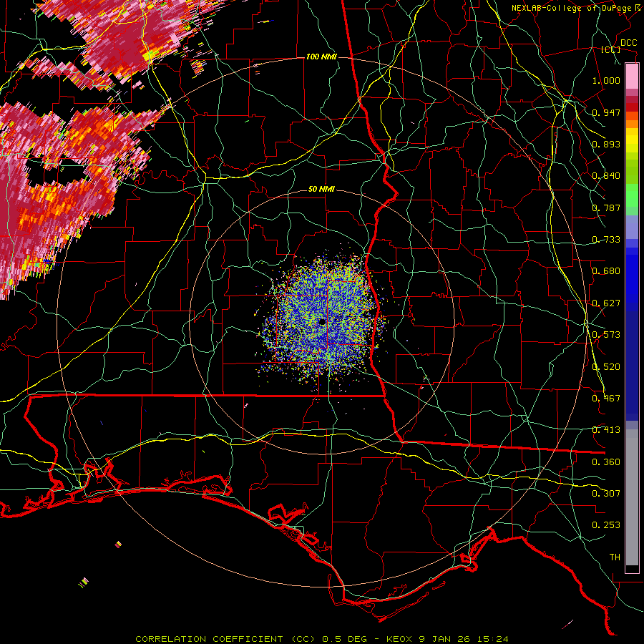Image resolution: width=644 pixels, height=644 pixels.
Task: Click the 0.733 value on color scale
Action: pos(606,240)
